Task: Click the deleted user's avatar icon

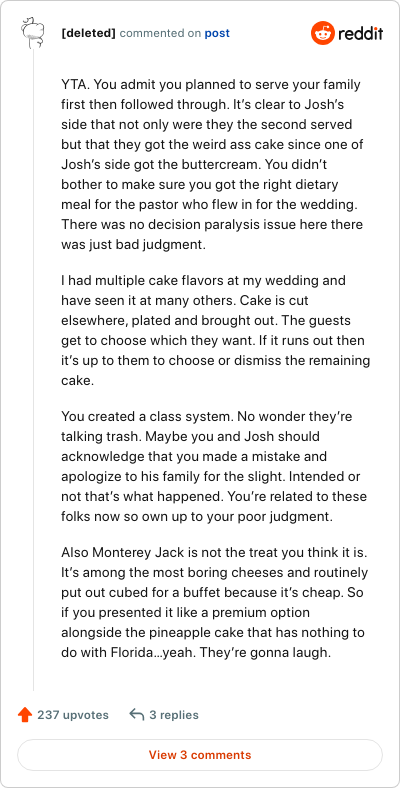Action: 34,34
